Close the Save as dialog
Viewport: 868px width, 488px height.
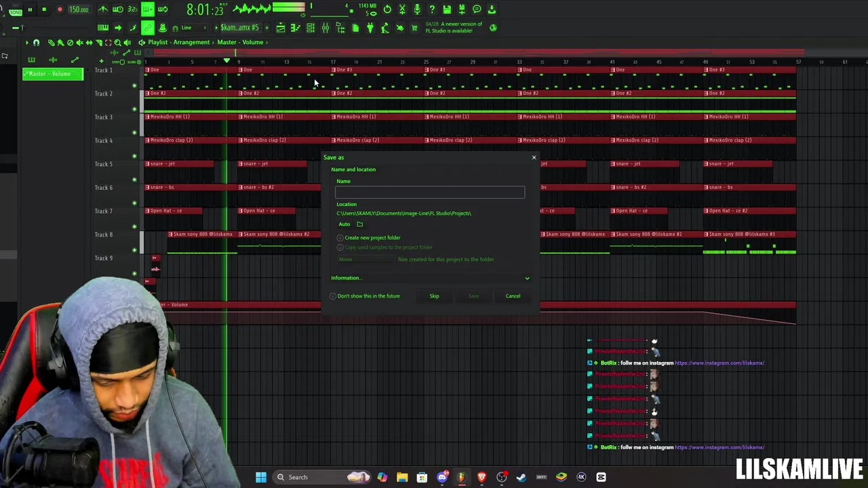pyautogui.click(x=534, y=158)
